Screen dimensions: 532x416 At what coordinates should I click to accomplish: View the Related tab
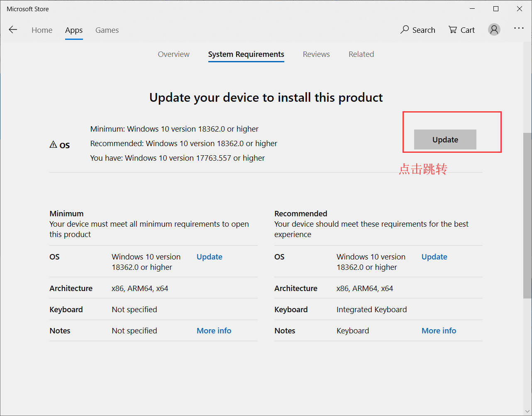(361, 54)
